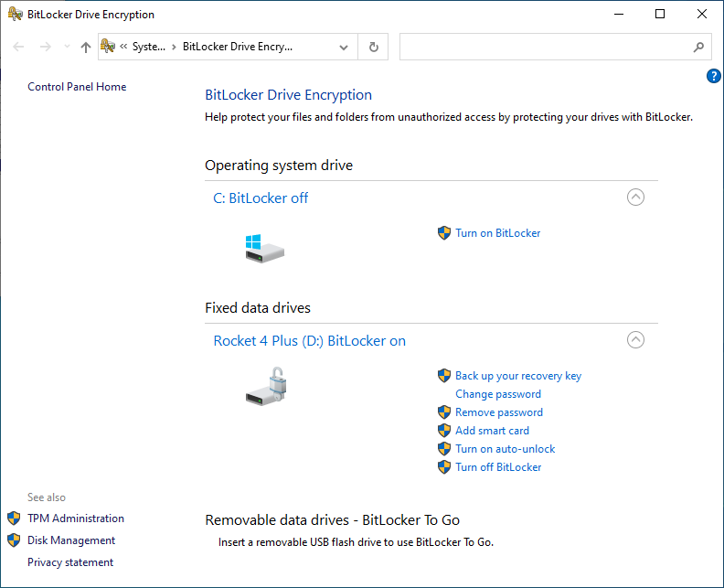Click the System breadcrumb in the address bar
The width and height of the screenshot is (724, 588).
coord(149,47)
